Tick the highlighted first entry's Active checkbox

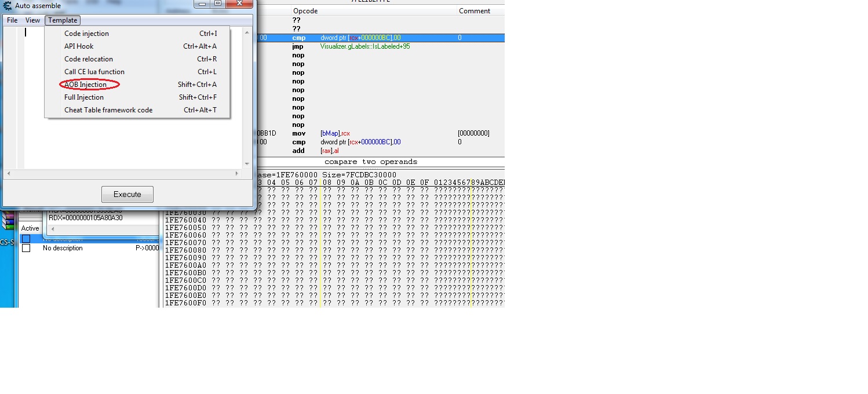click(26, 239)
